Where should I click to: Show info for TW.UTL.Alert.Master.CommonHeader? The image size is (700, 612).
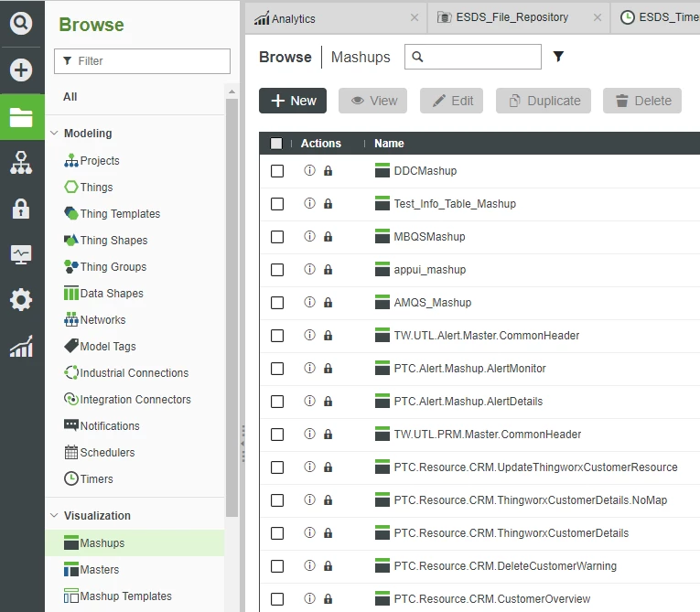pyautogui.click(x=309, y=335)
